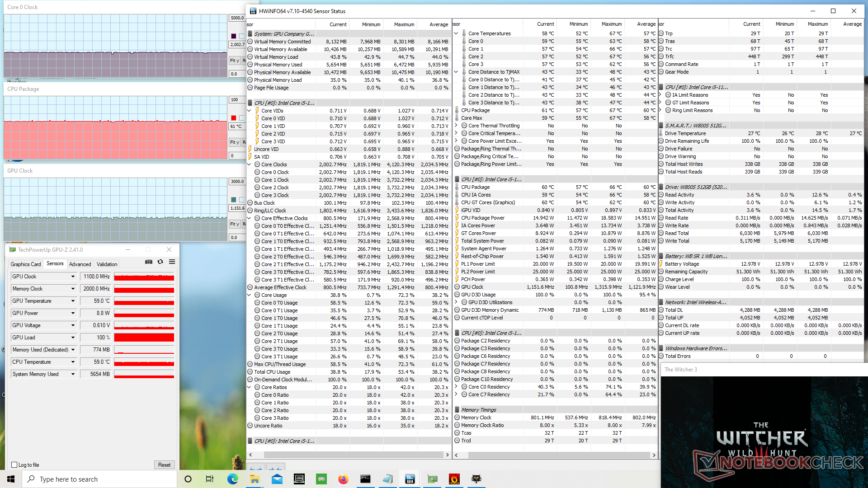Open the GPU Load sensor dropdown
Image resolution: width=868 pixels, height=488 pixels.
(x=73, y=338)
